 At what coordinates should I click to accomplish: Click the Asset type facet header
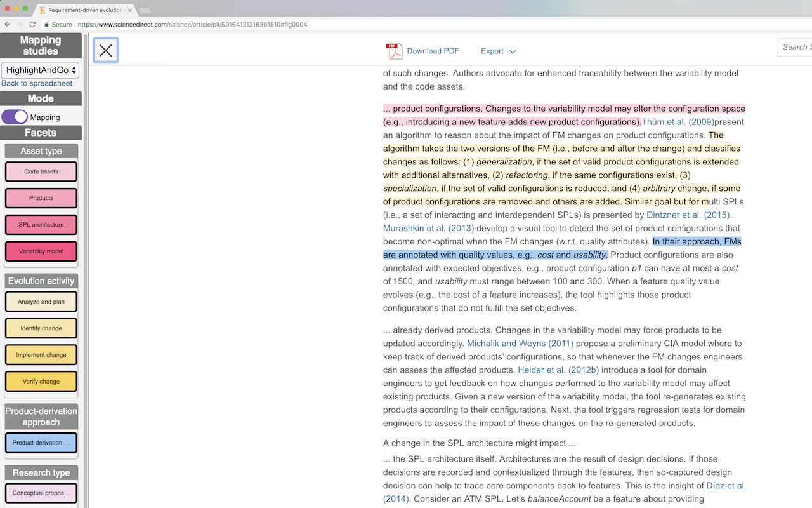pos(41,151)
